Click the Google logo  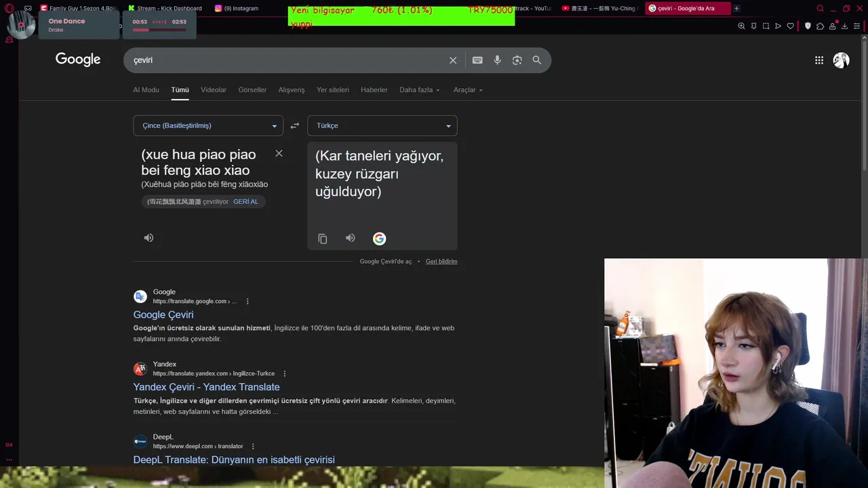pyautogui.click(x=78, y=60)
